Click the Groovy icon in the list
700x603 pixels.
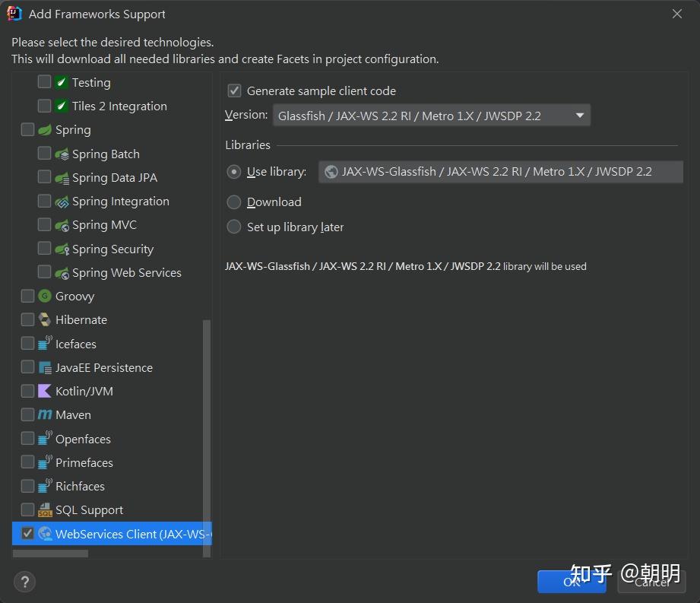pos(45,296)
